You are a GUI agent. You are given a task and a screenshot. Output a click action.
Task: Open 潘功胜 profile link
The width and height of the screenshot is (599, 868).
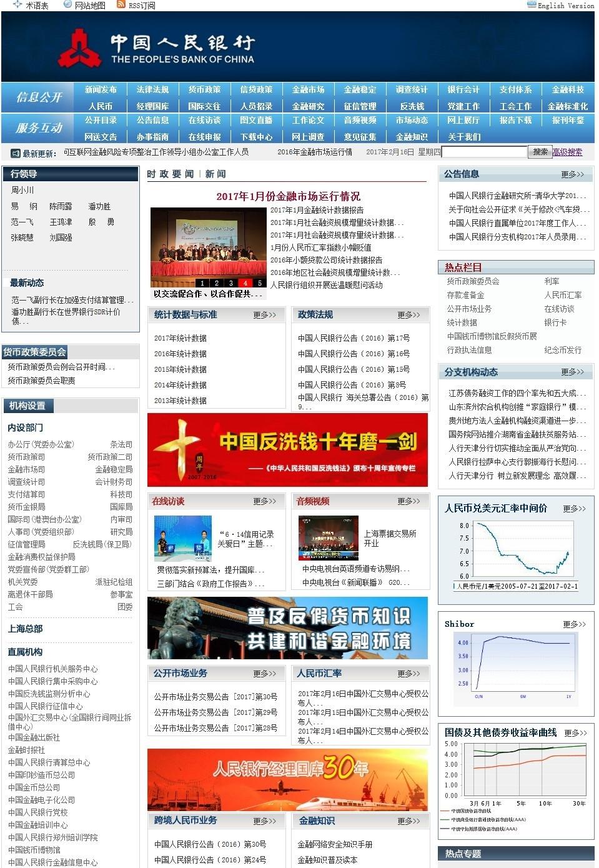pos(99,206)
